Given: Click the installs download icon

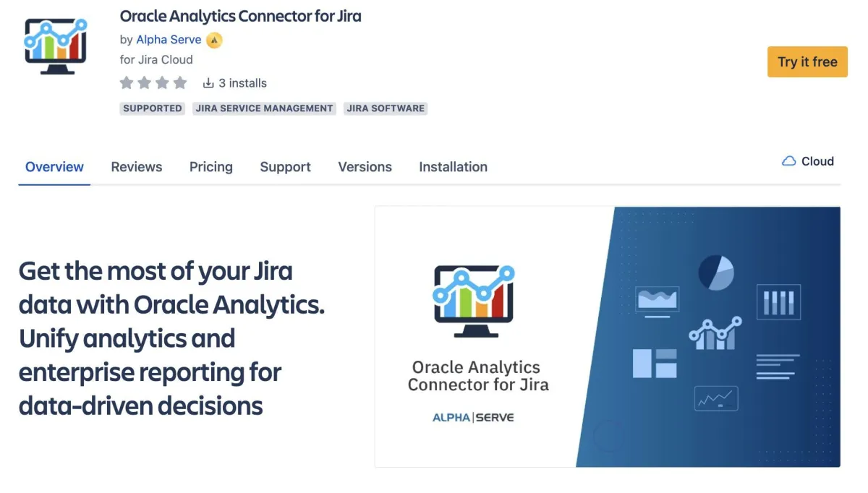Looking at the screenshot, I should [x=208, y=83].
